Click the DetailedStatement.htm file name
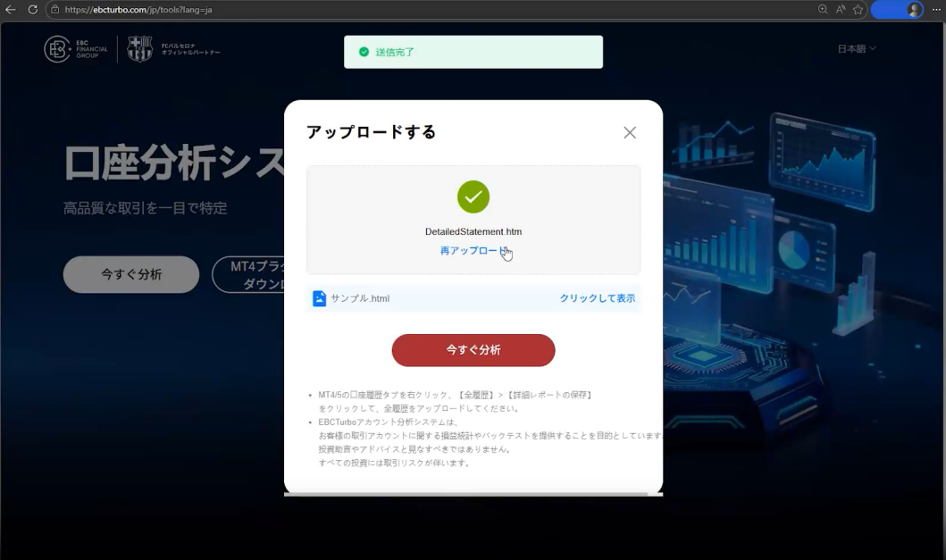 click(473, 231)
